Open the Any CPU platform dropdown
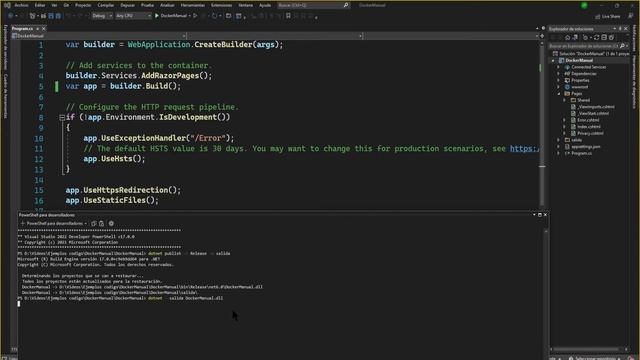640x360 pixels. (133, 16)
